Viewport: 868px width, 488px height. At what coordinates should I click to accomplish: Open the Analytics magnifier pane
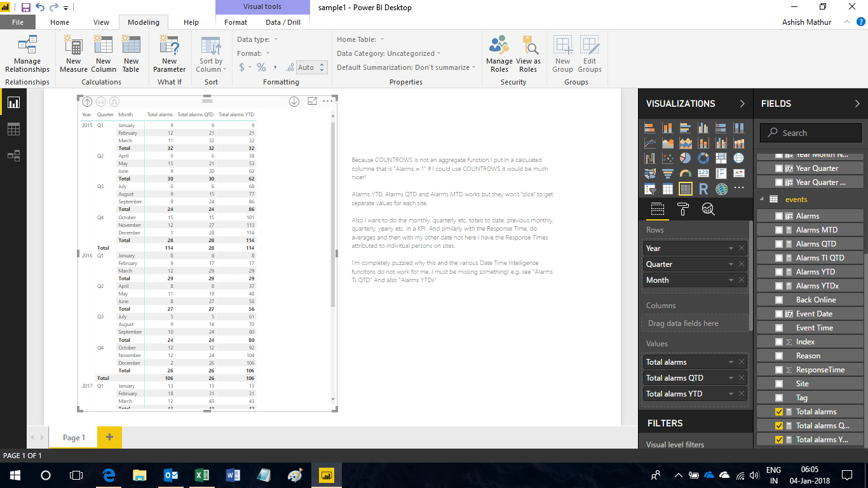click(708, 209)
